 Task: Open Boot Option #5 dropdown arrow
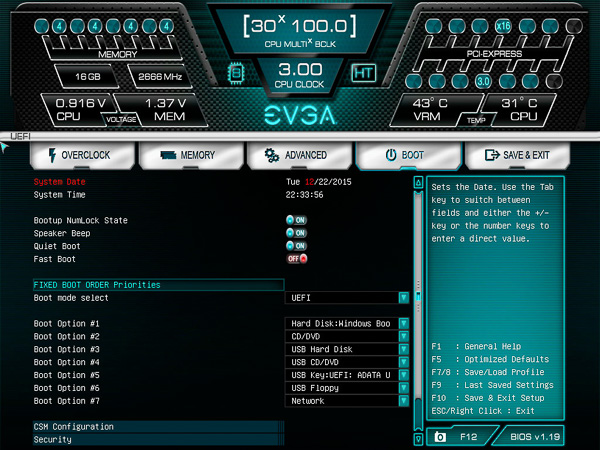pos(404,375)
